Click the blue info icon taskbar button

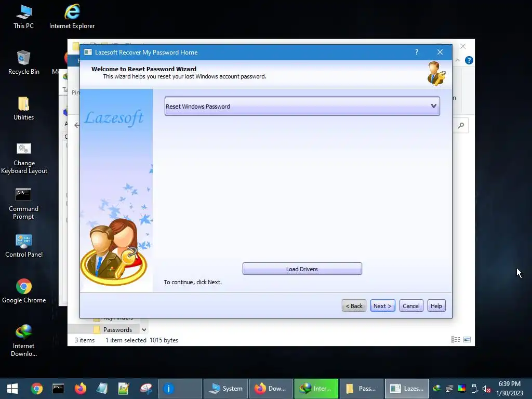pyautogui.click(x=180, y=389)
